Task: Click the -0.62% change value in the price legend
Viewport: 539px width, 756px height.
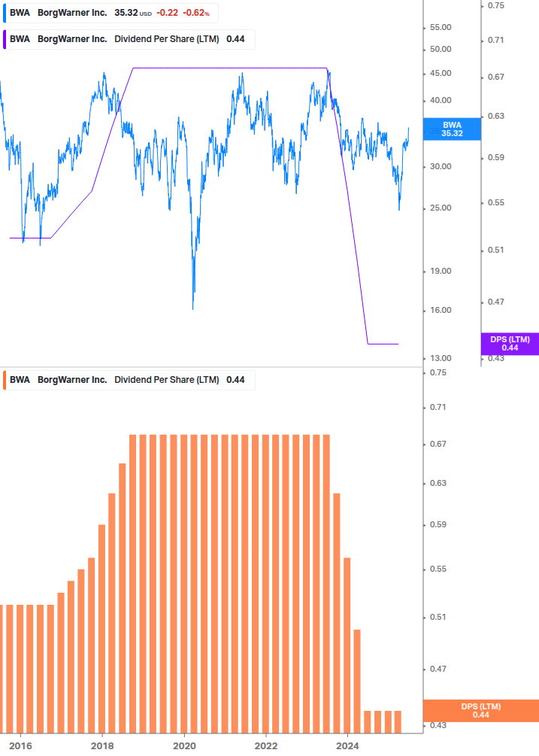Action: [x=196, y=13]
